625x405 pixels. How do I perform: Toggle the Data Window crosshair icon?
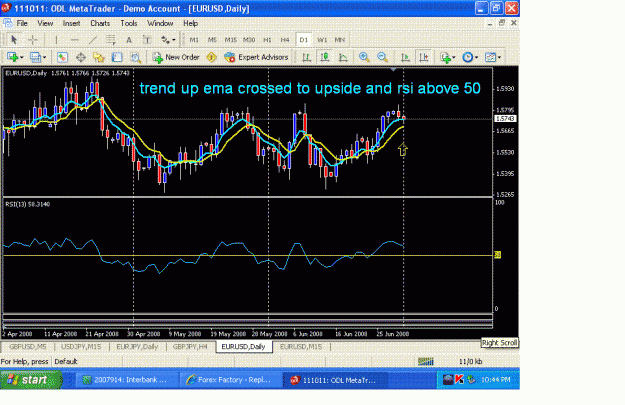coord(81,57)
